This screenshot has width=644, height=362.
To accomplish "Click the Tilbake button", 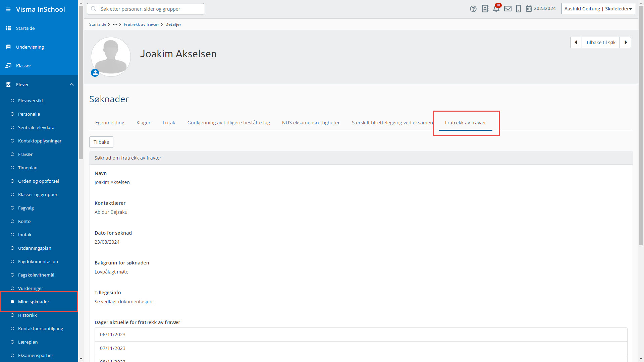I will coord(101,142).
